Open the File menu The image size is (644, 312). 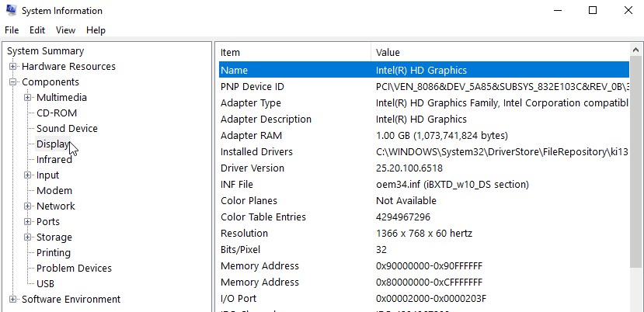tap(12, 30)
